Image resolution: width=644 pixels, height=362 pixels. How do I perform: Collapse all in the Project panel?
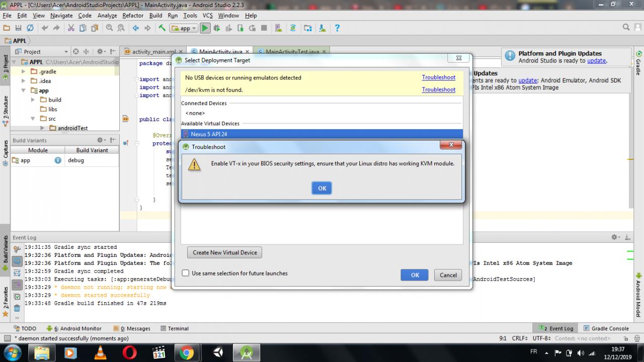point(86,51)
